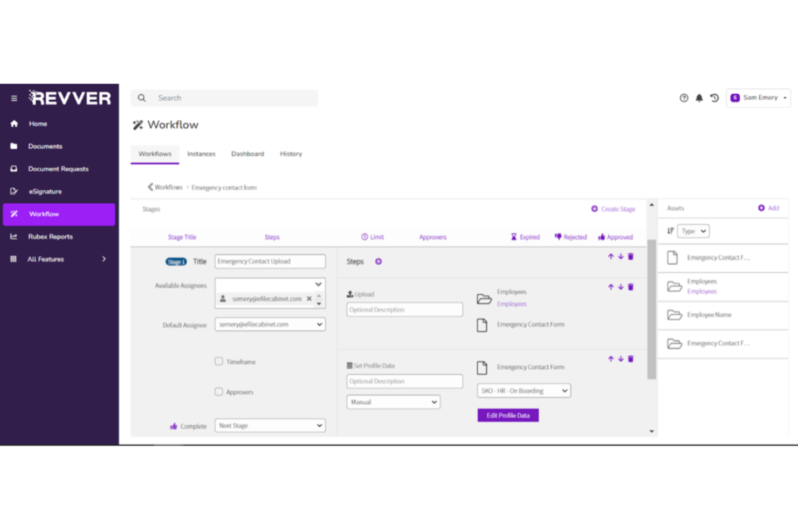Viewport: 798px width, 532px height.
Task: Click Limit column header
Action: [373, 237]
